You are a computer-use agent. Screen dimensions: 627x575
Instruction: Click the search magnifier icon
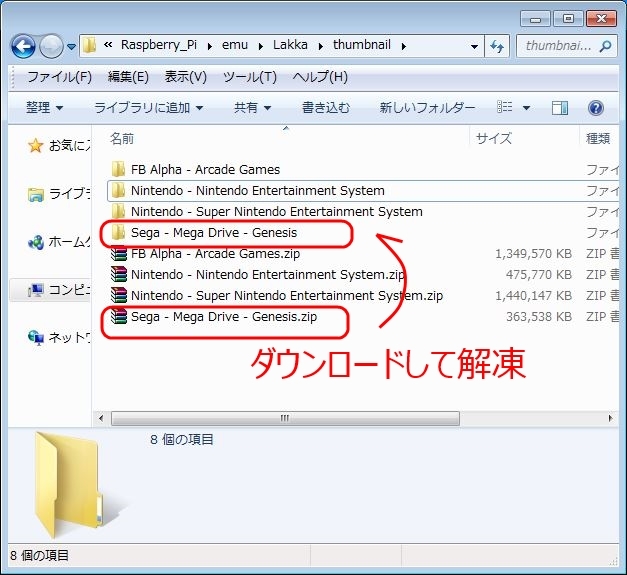[606, 46]
